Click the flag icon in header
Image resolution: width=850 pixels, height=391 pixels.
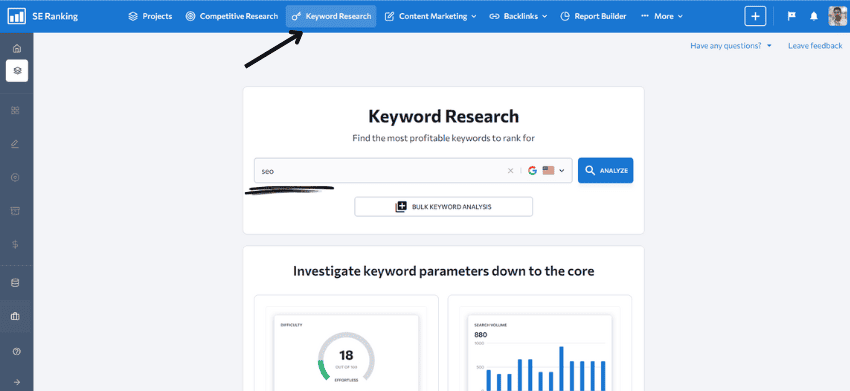point(791,16)
